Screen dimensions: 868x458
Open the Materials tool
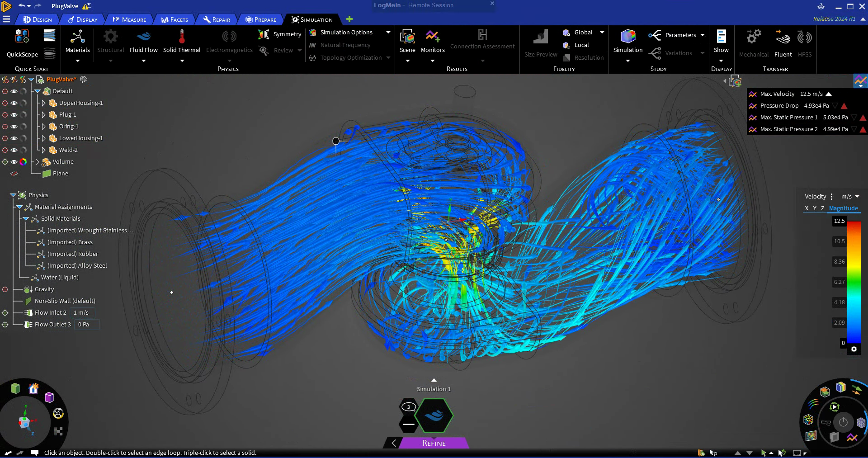(x=77, y=42)
